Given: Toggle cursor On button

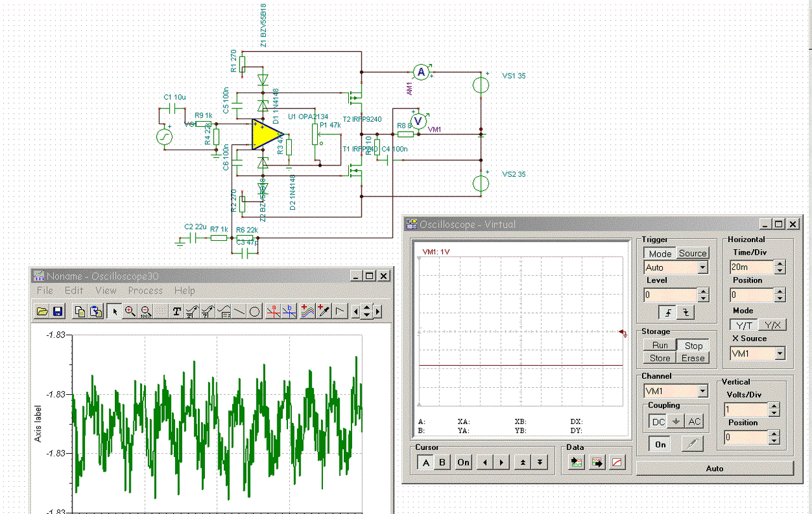Looking at the screenshot, I should coord(464,462).
